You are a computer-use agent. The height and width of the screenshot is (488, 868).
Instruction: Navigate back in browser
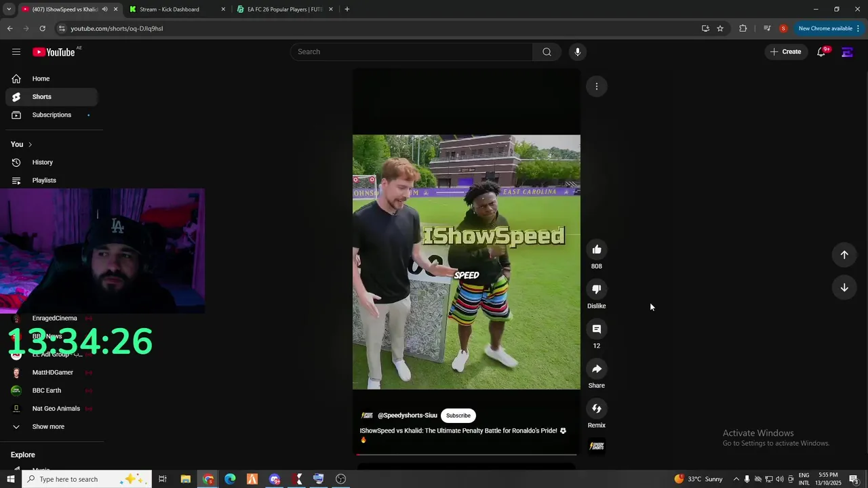point(9,28)
